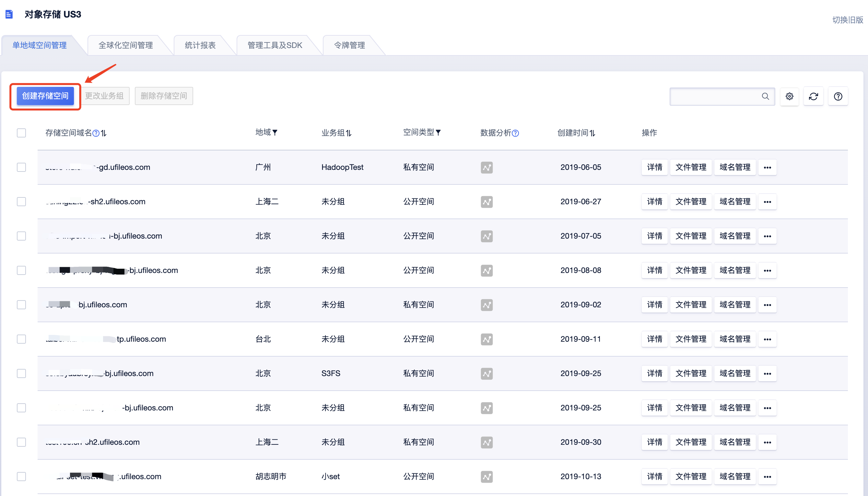
Task: Open the help question mark button
Action: click(838, 96)
